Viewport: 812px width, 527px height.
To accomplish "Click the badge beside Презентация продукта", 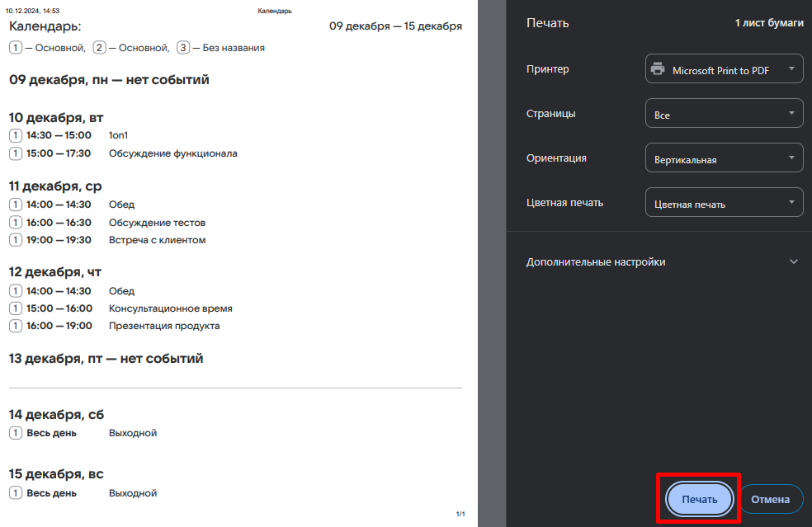I will (x=16, y=326).
